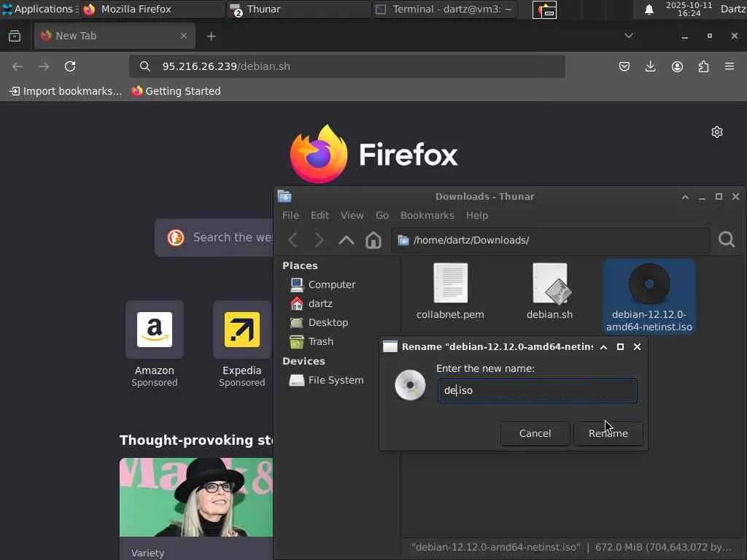Open Thunar Help menu

coord(477,215)
